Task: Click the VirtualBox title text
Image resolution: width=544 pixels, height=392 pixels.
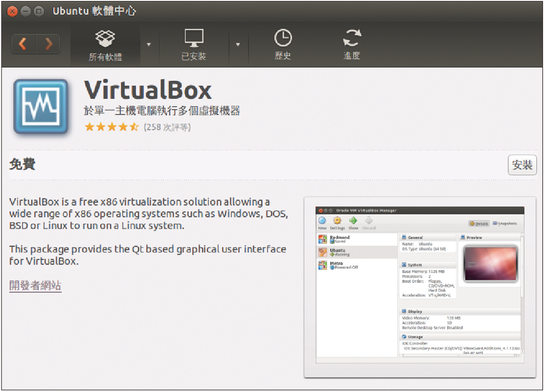Action: [148, 90]
